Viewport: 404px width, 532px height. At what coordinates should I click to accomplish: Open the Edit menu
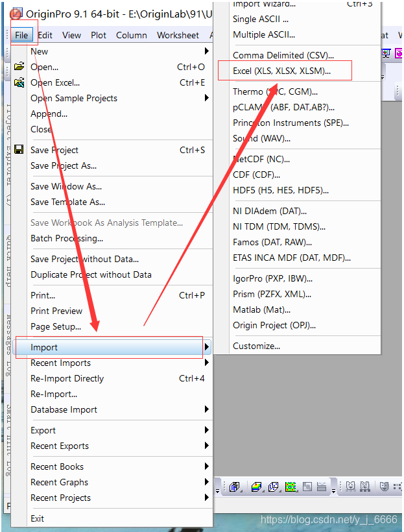[x=45, y=35]
